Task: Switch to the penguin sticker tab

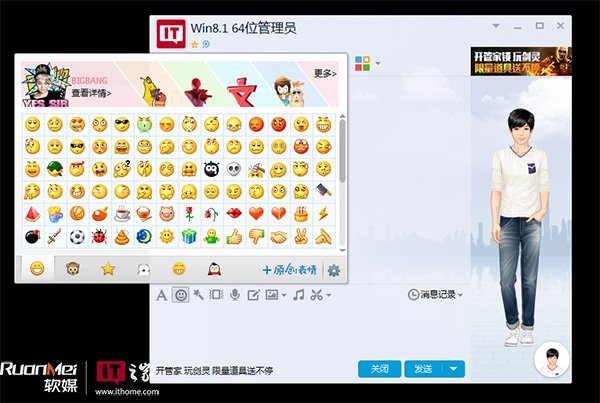Action: pos(214,269)
